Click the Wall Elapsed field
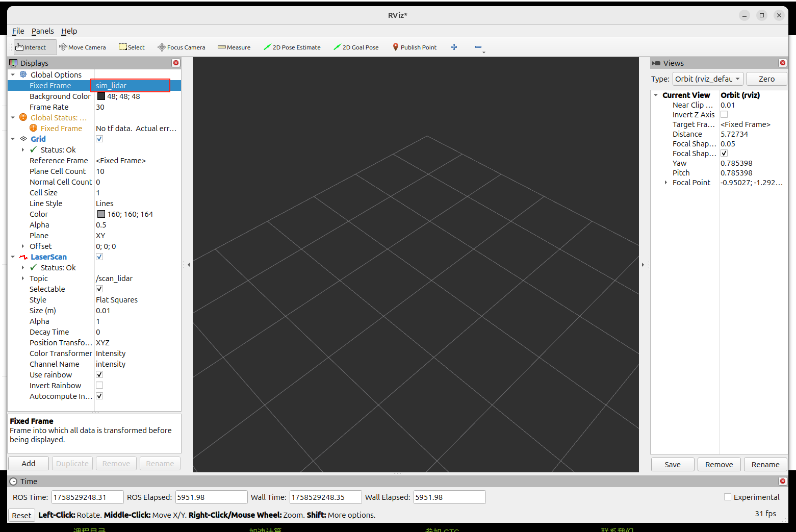This screenshot has height=532, width=796. tap(449, 497)
